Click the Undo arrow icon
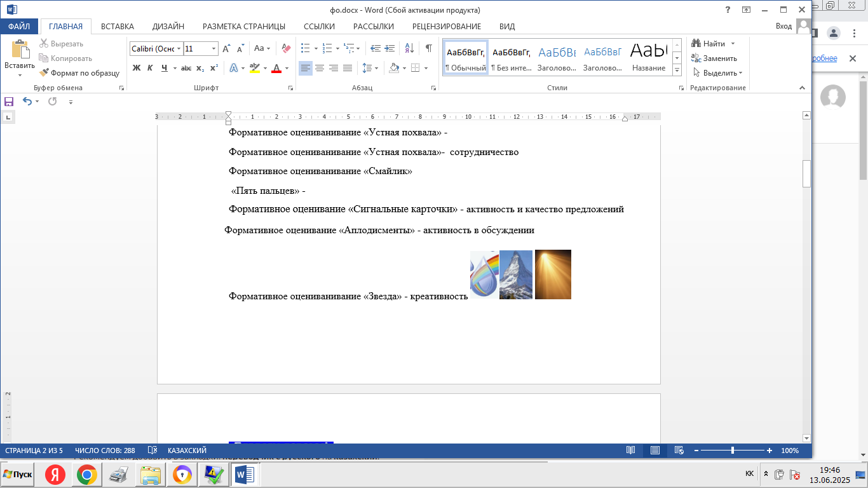 point(27,102)
